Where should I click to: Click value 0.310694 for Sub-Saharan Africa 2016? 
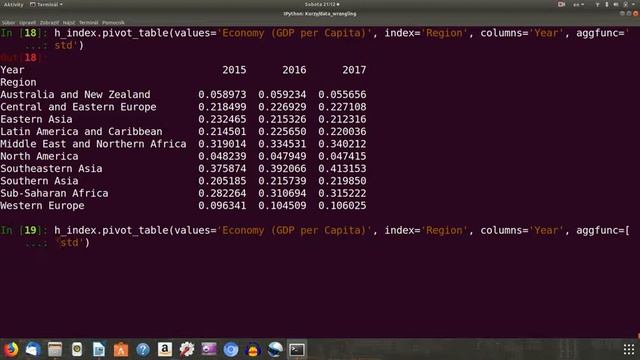tap(282, 193)
